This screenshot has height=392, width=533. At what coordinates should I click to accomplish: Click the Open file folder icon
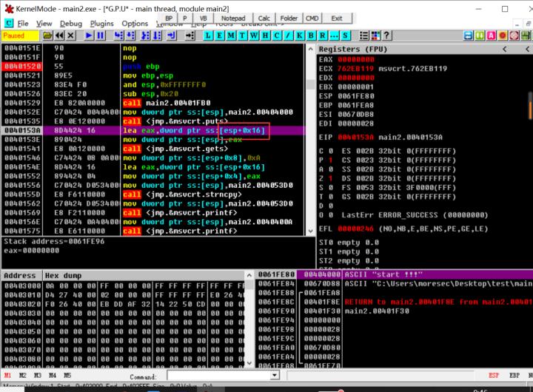coord(48,36)
